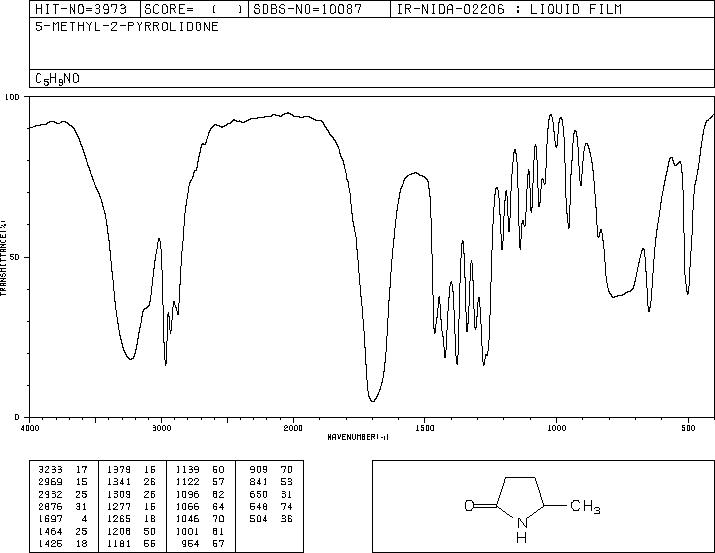Click the 1000 tick label on x-axis
Viewport: 715px width, 553px height.
coord(556,428)
